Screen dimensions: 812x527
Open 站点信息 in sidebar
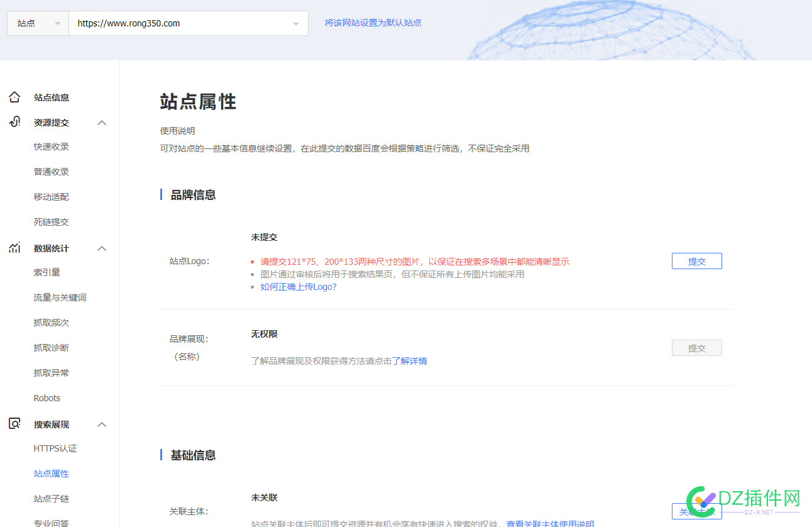tap(52, 97)
